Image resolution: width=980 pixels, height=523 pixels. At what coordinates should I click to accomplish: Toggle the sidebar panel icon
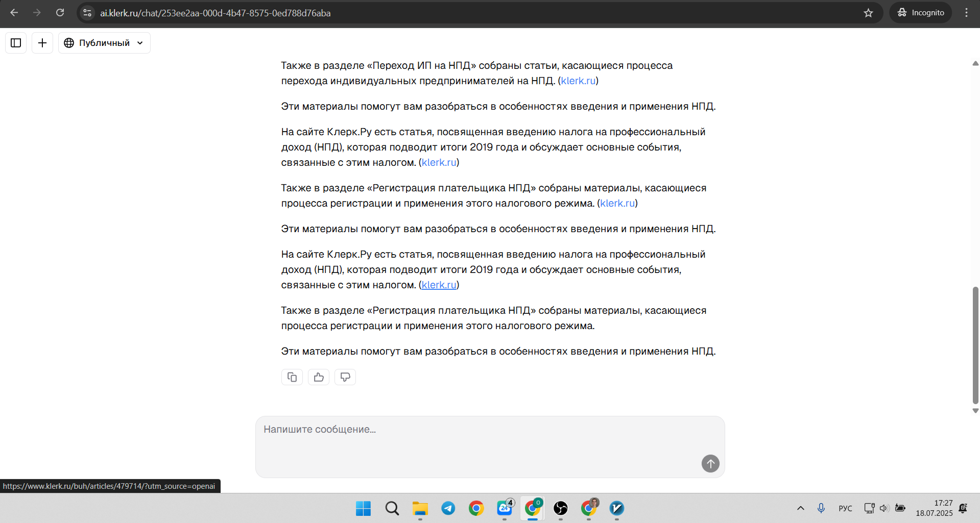click(x=15, y=43)
